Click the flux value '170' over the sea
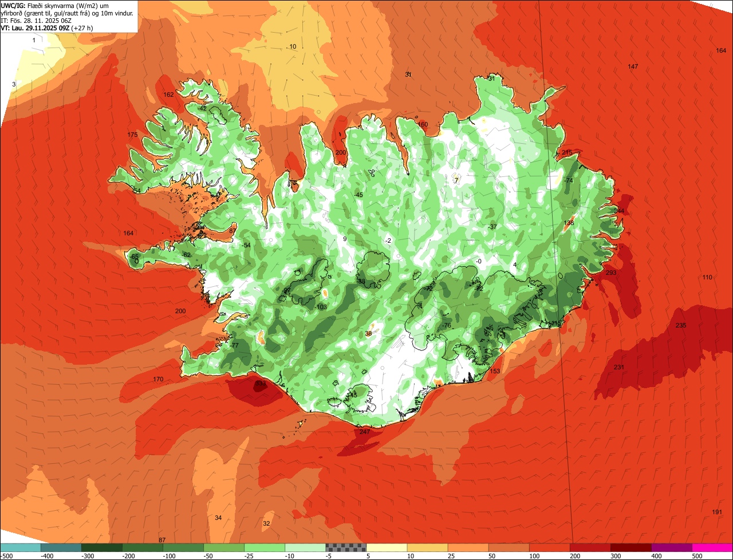Image resolution: width=733 pixels, height=560 pixels. 158,379
